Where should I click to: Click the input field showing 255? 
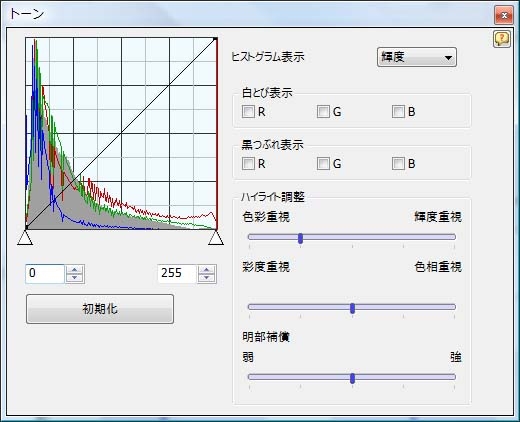click(177, 274)
